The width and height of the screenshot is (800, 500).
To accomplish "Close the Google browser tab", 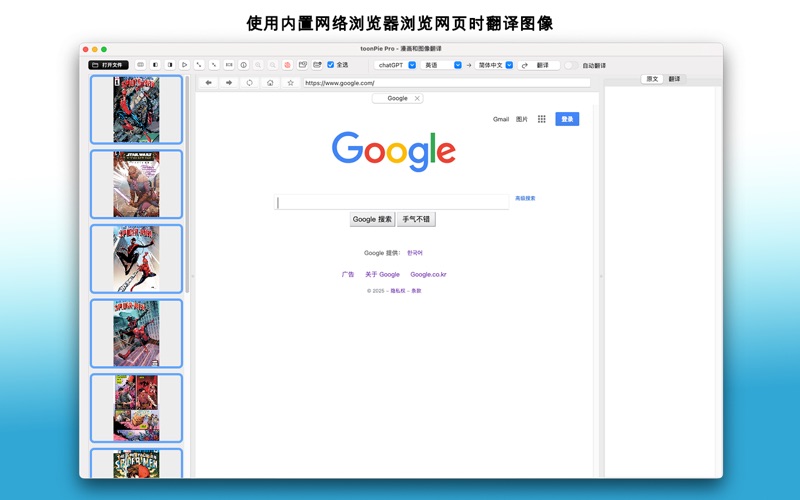I will (x=417, y=98).
